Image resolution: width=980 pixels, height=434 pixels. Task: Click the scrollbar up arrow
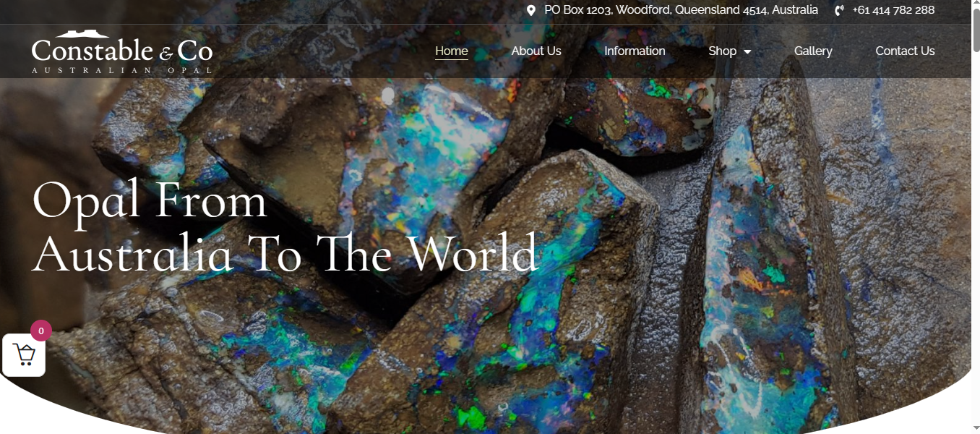pos(975,4)
